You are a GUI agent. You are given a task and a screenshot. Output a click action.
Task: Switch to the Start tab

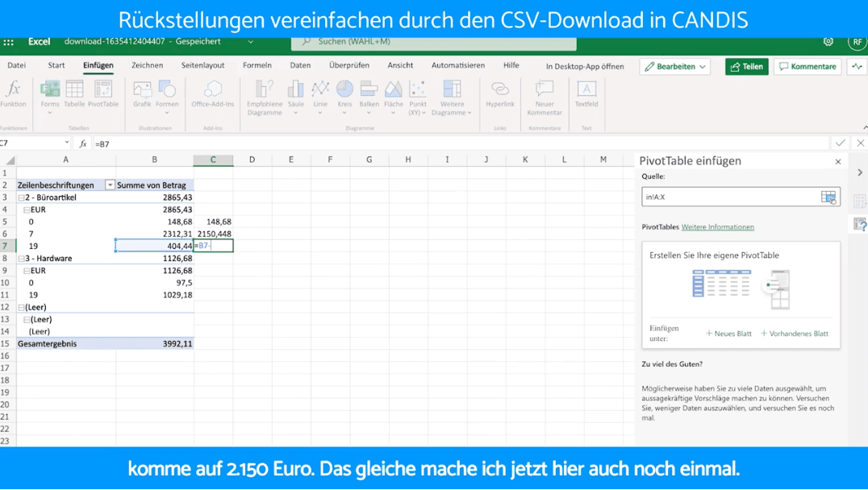tap(56, 65)
